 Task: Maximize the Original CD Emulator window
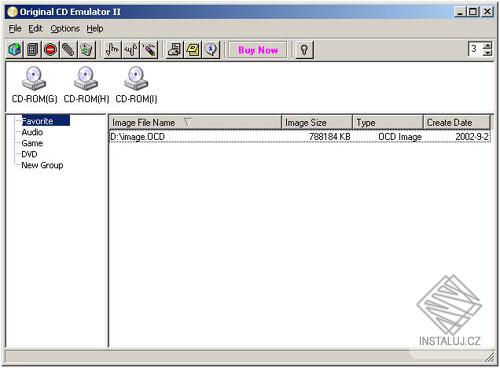pos(473,12)
